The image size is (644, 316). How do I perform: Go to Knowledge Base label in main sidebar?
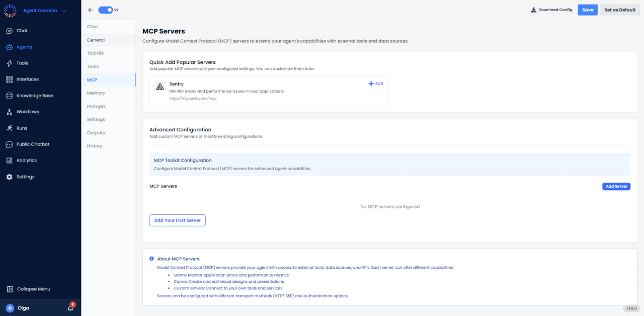35,96
